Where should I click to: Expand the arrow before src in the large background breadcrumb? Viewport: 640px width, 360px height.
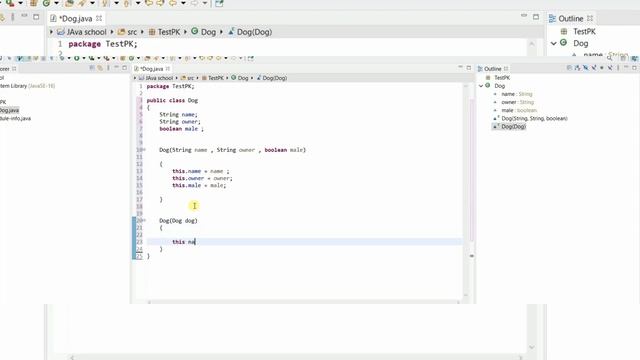(112, 31)
